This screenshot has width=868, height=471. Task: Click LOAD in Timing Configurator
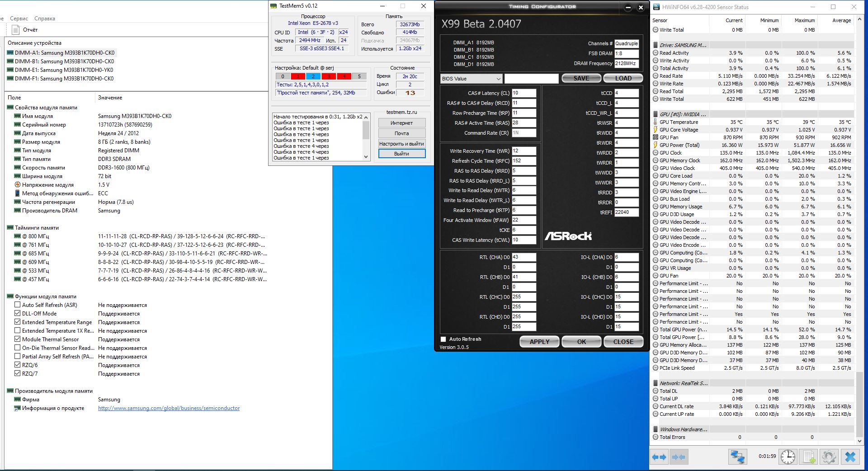tap(623, 78)
